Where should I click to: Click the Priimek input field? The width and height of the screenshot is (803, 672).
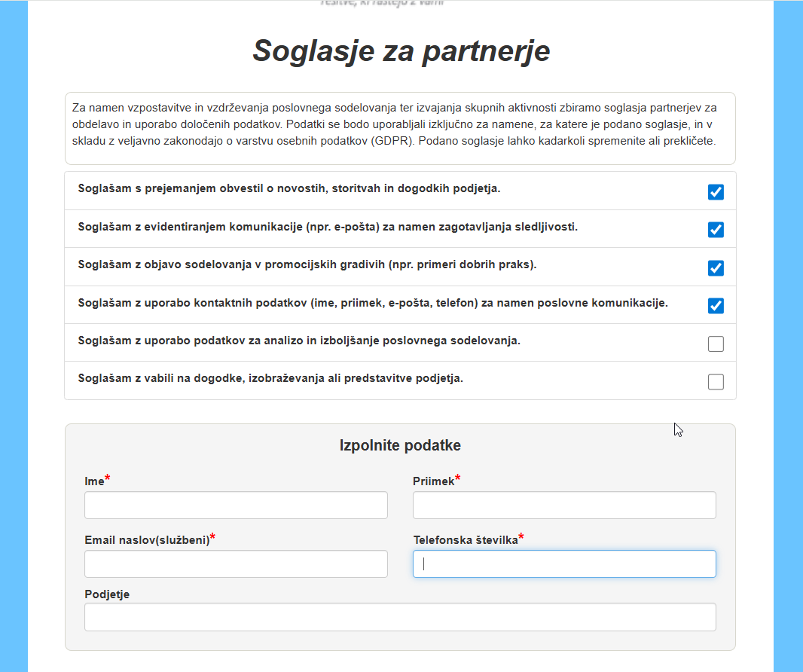[x=564, y=505]
